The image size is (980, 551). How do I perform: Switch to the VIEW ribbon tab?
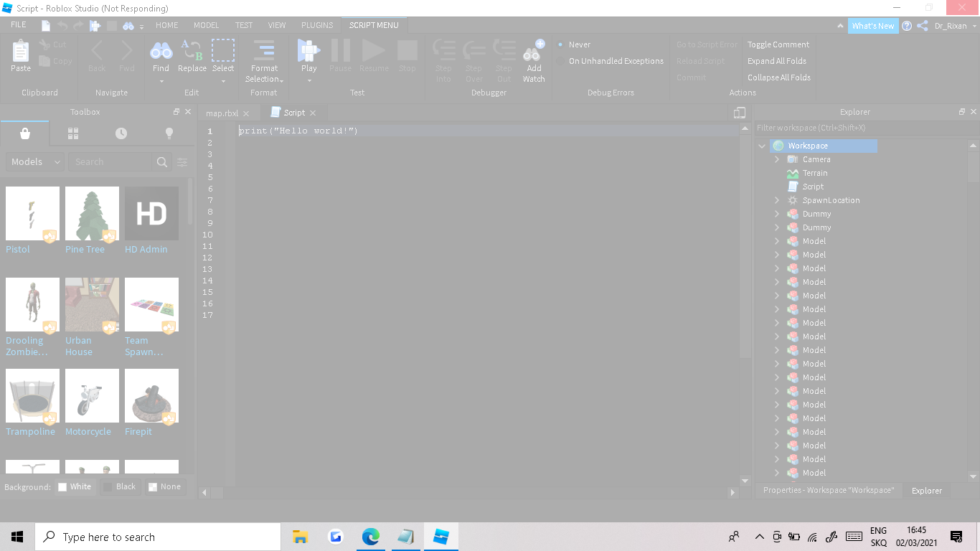click(x=277, y=25)
